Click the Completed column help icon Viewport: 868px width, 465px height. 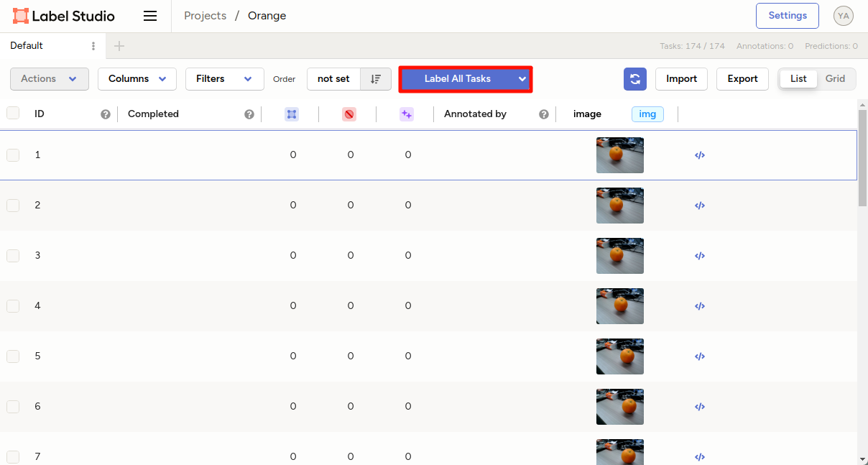pyautogui.click(x=249, y=114)
